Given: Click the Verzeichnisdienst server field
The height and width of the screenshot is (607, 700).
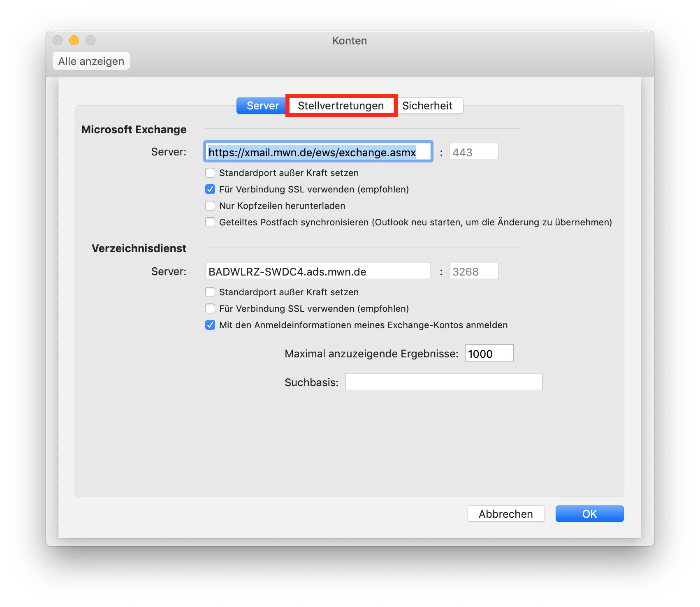Looking at the screenshot, I should [318, 271].
